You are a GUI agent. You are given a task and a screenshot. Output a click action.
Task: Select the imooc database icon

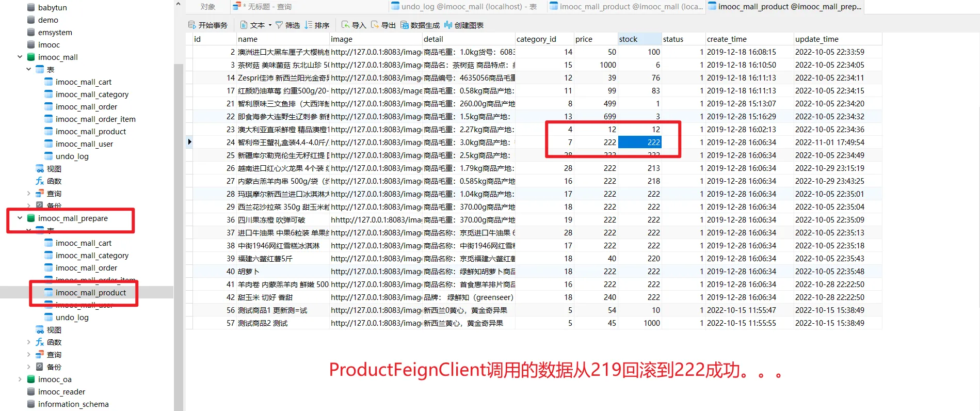(x=31, y=44)
